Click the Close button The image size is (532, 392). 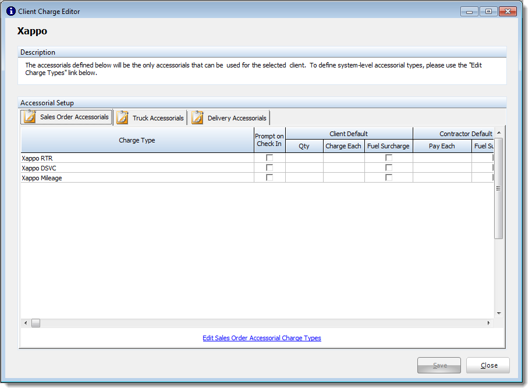pos(488,365)
